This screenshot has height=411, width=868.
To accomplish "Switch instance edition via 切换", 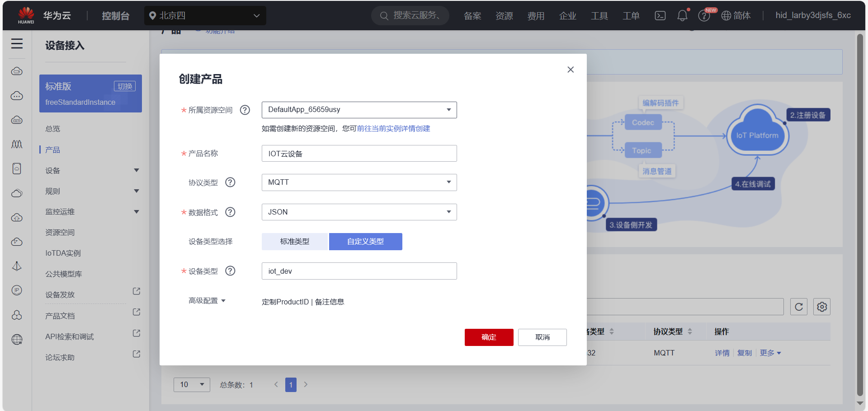I will (125, 86).
